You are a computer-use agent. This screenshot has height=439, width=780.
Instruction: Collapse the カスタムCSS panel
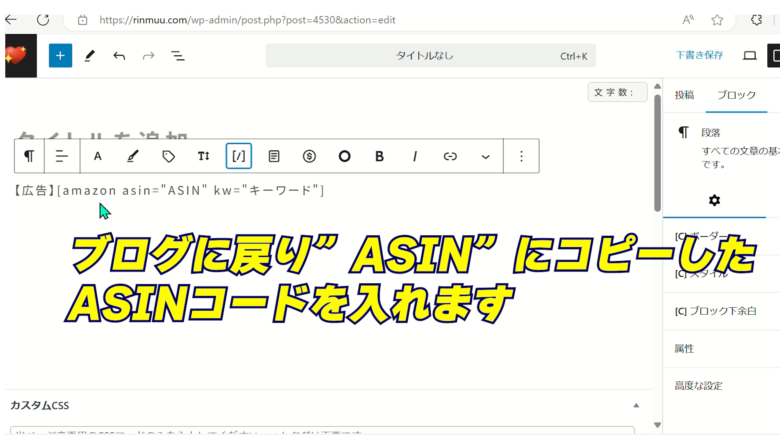[636, 405]
